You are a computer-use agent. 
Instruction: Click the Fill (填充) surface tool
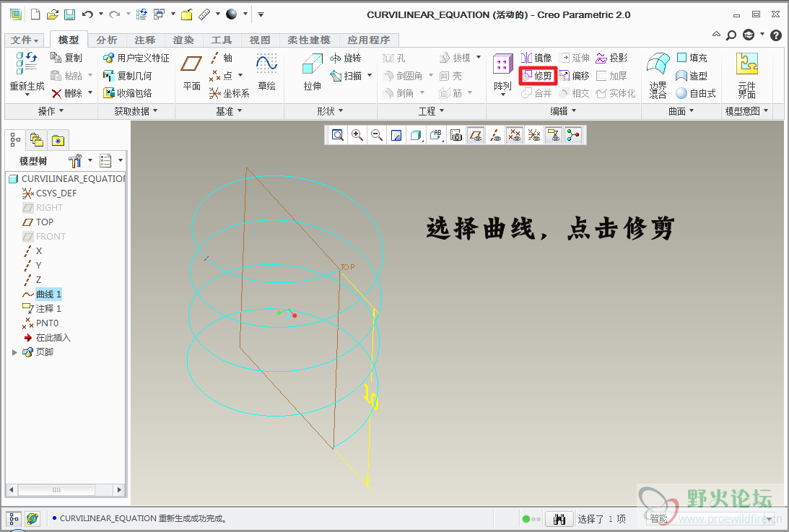click(x=692, y=58)
